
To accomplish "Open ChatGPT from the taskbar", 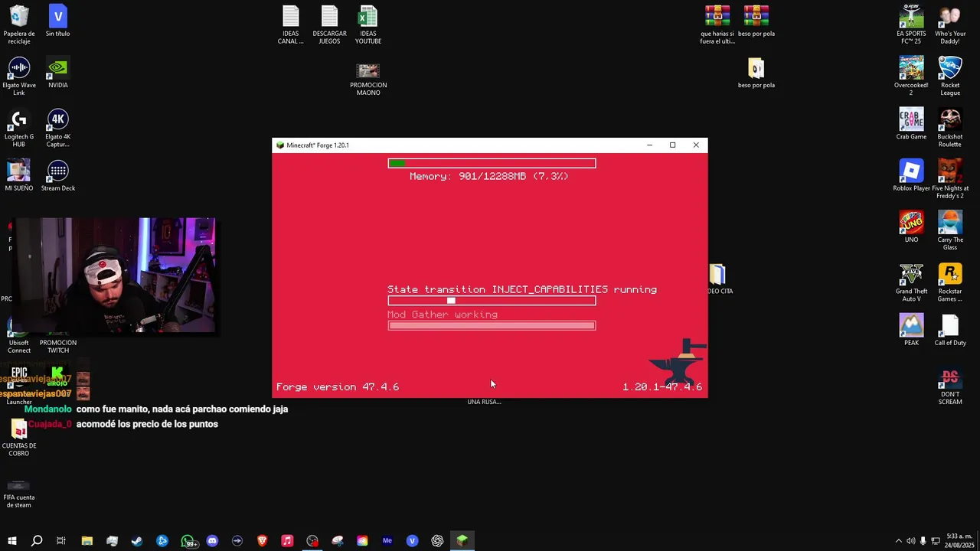I will pyautogui.click(x=437, y=541).
